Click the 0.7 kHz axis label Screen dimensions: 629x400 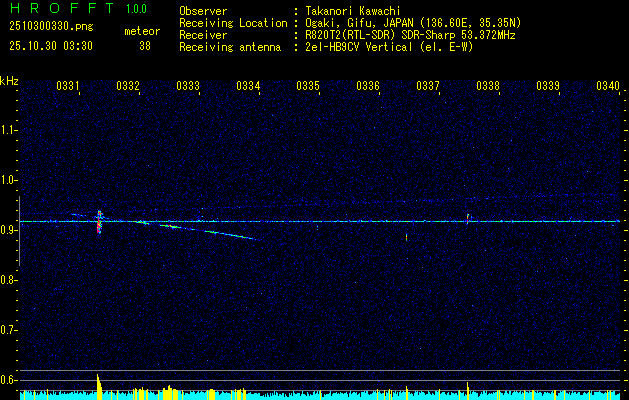pyautogui.click(x=8, y=330)
